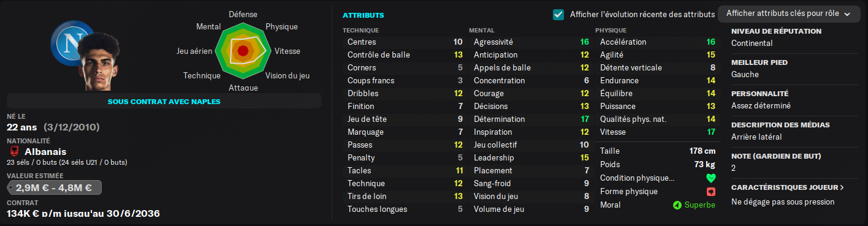Image resolution: width=868 pixels, height=226 pixels.
Task: Click the Attributs section header
Action: 364,14
